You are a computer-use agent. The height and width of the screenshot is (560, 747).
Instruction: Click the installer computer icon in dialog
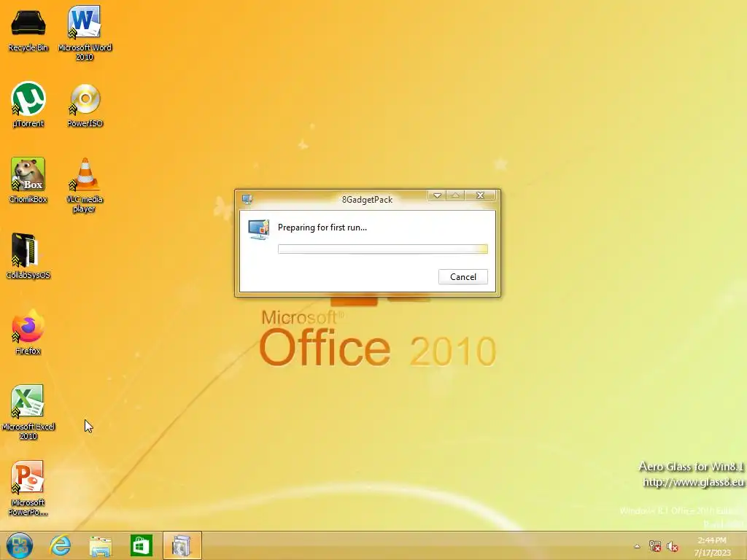(x=259, y=229)
